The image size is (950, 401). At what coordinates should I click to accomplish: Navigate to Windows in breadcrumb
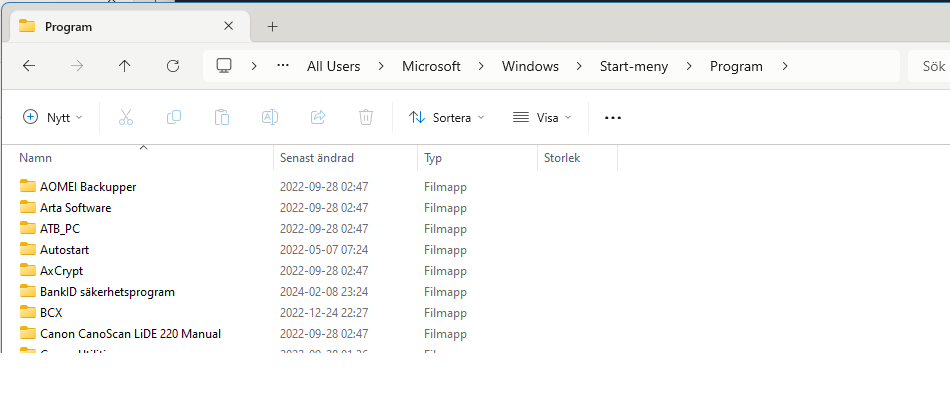tap(530, 67)
